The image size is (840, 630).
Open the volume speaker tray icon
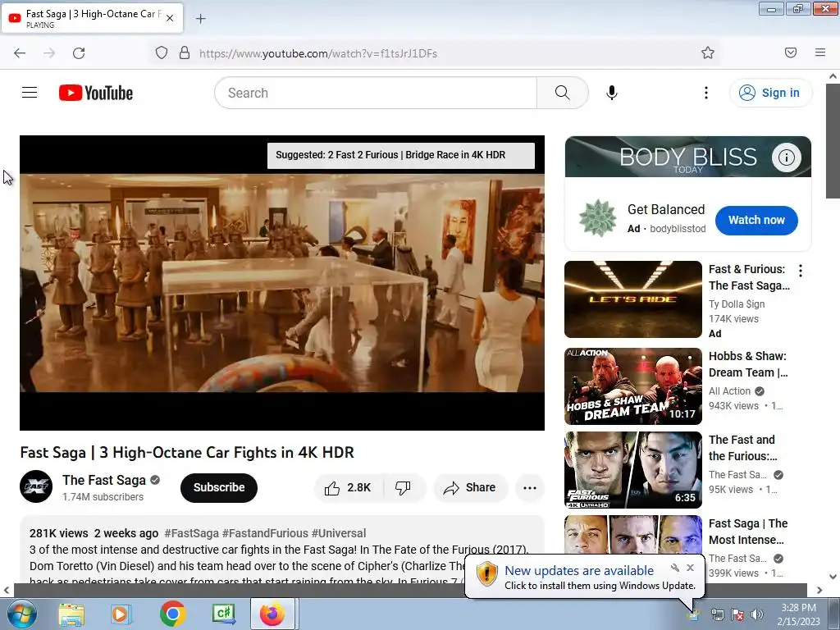coord(757,614)
